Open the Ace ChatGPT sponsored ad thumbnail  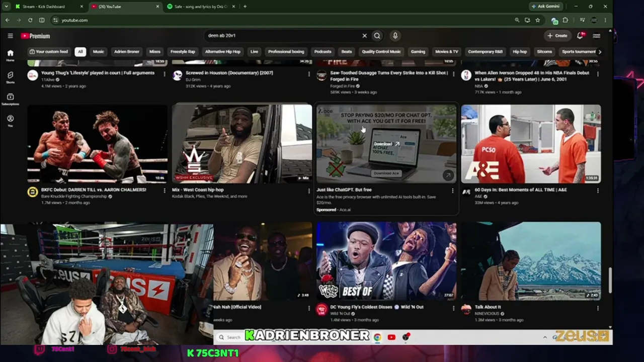386,144
